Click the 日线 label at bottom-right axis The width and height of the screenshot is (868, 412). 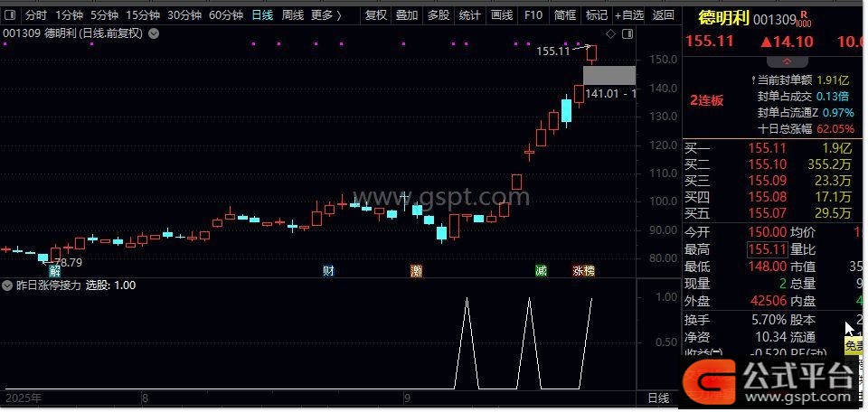click(658, 398)
